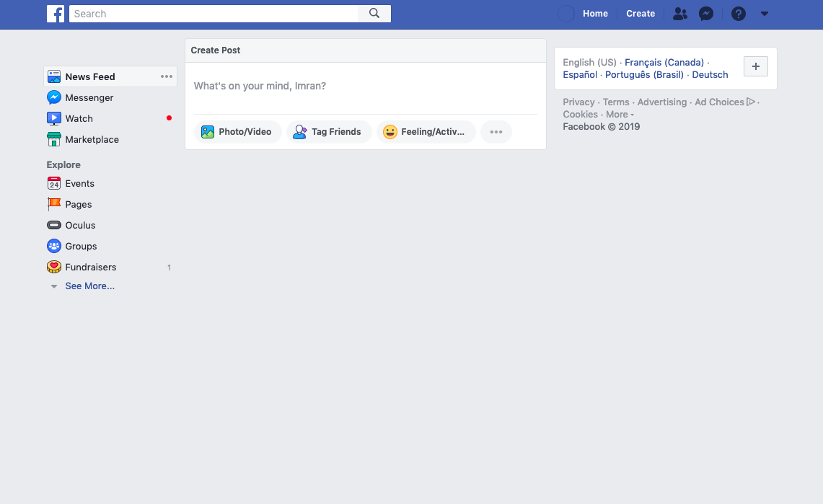The height and width of the screenshot is (504, 823).
Task: Open the Create menu in top bar
Action: click(x=641, y=14)
